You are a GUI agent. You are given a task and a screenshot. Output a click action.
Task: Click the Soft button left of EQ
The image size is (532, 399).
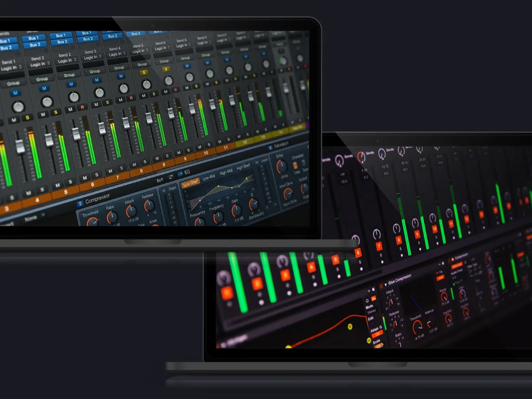[160, 180]
